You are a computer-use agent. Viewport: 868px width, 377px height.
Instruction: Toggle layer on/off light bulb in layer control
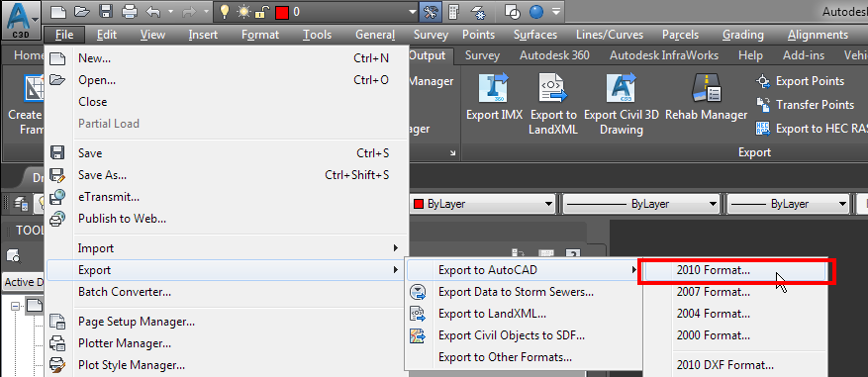point(225,12)
